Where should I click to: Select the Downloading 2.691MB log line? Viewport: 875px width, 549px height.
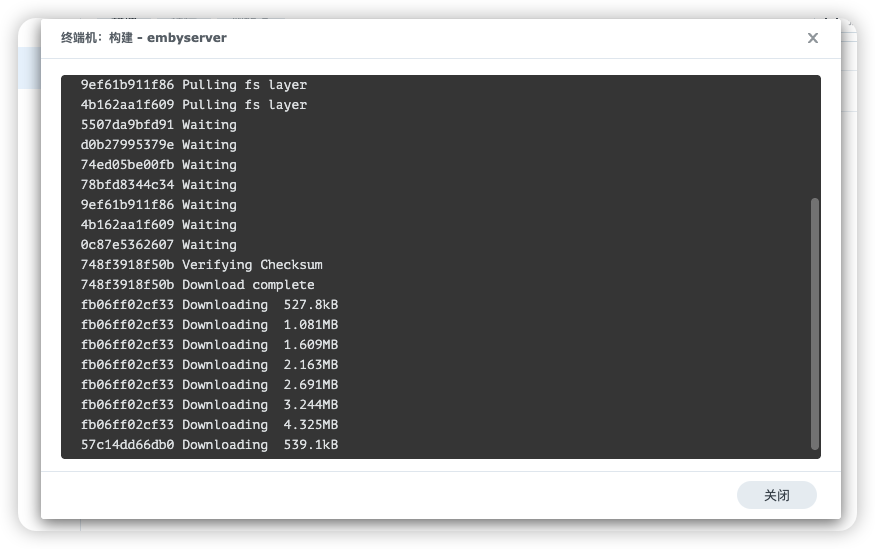[x=209, y=384]
